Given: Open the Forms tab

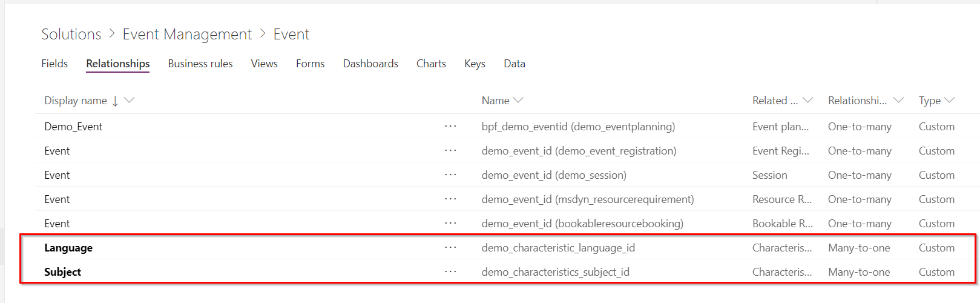Looking at the screenshot, I should coord(310,64).
